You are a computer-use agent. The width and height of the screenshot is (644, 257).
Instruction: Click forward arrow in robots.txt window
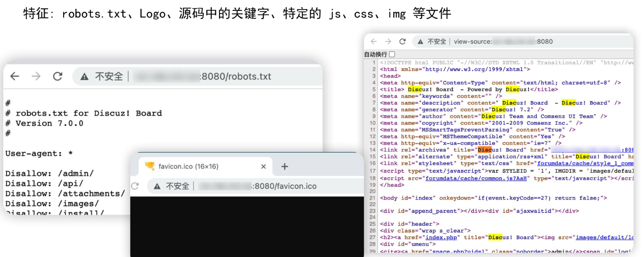tap(36, 76)
